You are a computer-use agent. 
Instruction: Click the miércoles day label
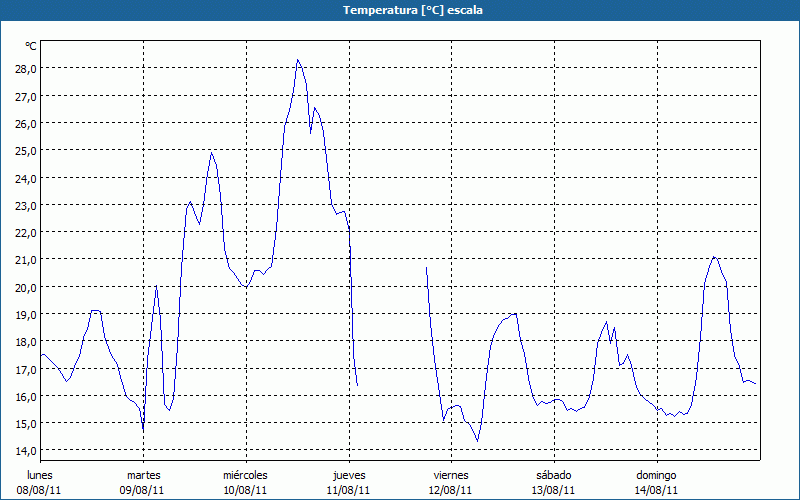tap(245, 475)
